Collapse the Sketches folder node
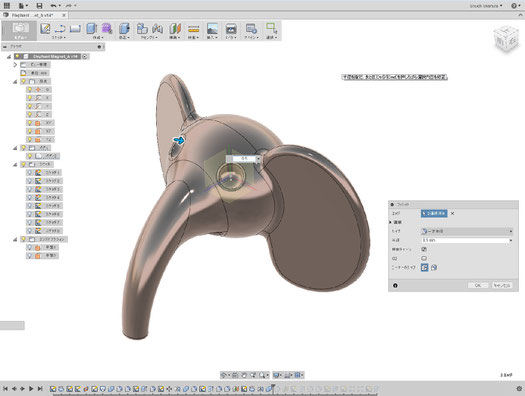The image size is (525, 396). [15, 164]
